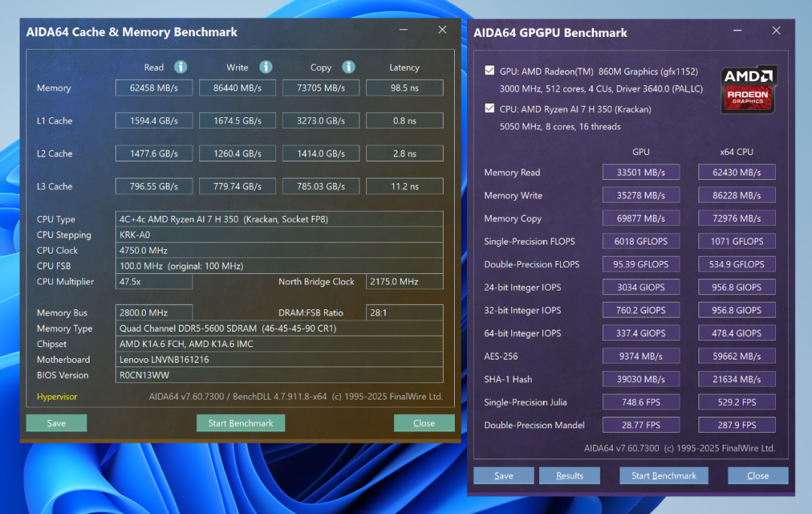
Task: Click CPU Stepping value KRK-A0
Action: point(279,235)
